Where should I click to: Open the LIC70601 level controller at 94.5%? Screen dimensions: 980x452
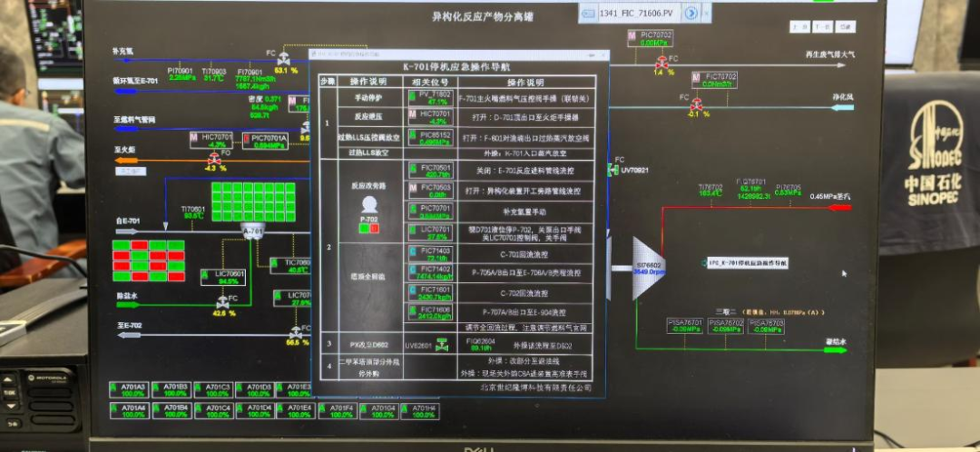point(222,278)
